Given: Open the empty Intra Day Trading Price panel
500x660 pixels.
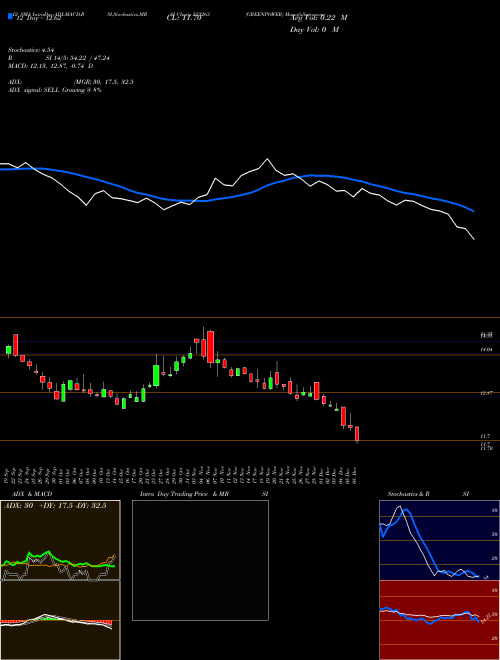Looking at the screenshot, I should (x=200, y=560).
